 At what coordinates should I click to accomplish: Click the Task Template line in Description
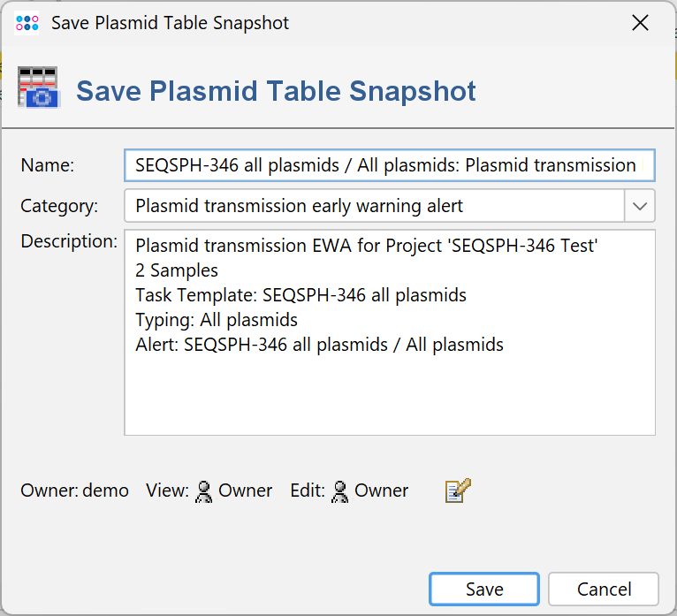(300, 295)
